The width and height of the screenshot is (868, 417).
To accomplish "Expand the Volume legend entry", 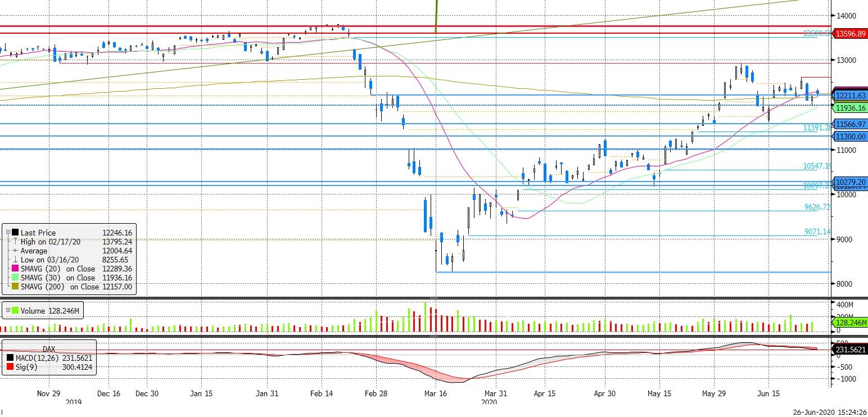I will pyautogui.click(x=7, y=310).
